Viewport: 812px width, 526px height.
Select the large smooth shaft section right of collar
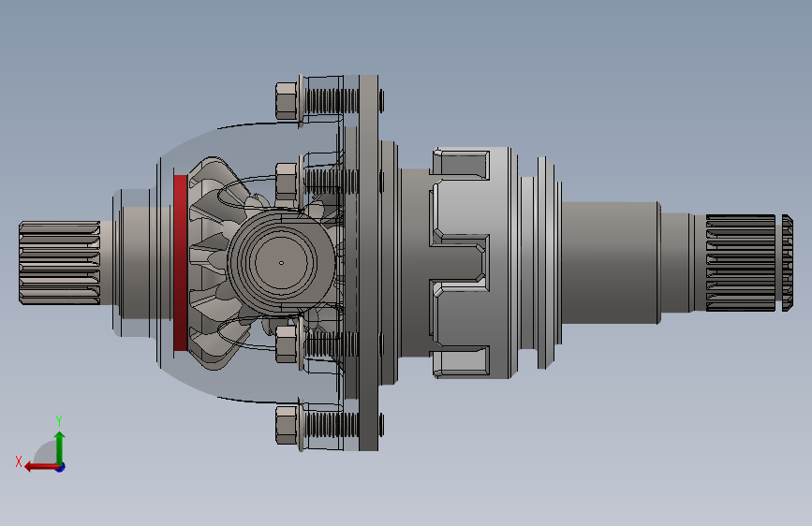(610, 263)
